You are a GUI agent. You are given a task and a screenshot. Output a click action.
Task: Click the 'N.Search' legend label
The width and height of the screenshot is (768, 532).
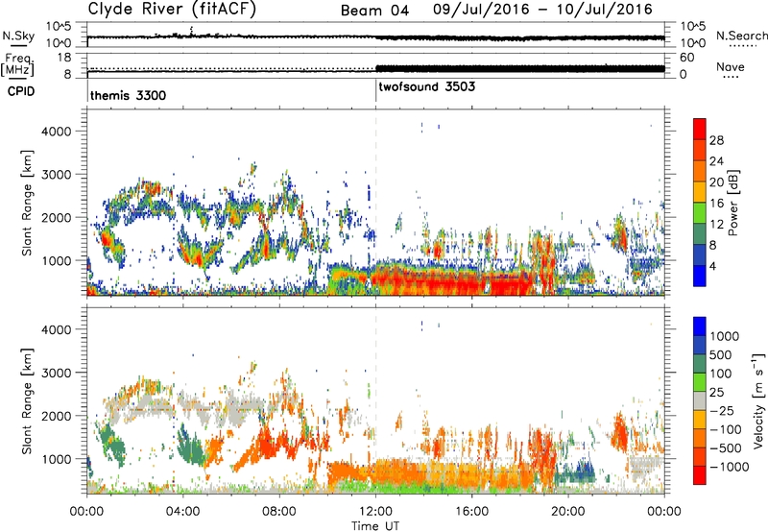742,36
